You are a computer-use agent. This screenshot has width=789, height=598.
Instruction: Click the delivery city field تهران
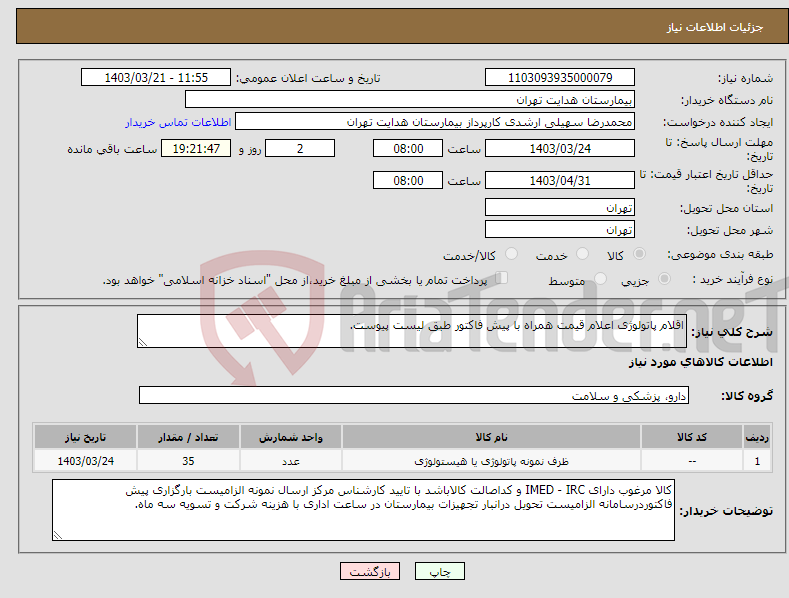560,230
